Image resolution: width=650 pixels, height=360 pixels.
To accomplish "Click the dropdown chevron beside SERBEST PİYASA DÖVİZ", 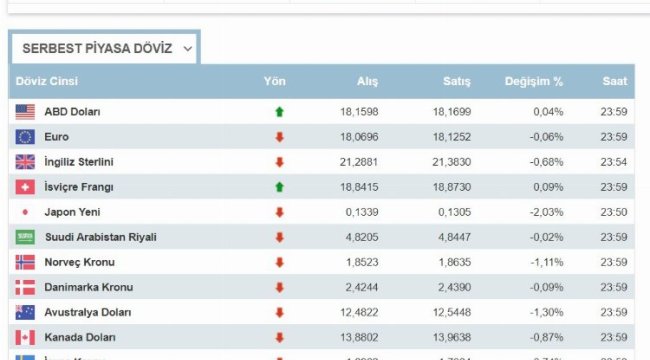I will [x=188, y=49].
